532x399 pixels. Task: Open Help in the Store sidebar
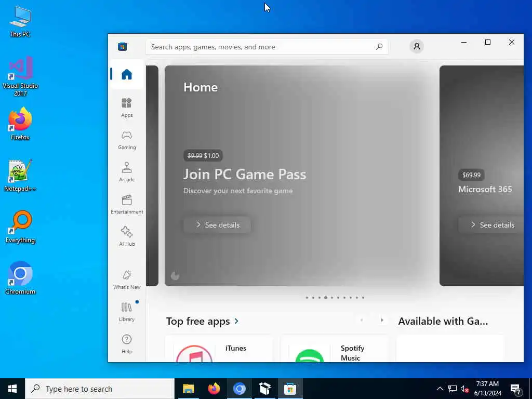pyautogui.click(x=127, y=344)
